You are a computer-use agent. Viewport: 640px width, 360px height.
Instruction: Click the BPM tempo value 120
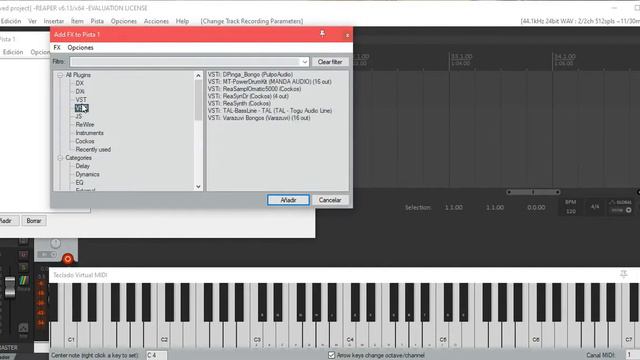[571, 211]
